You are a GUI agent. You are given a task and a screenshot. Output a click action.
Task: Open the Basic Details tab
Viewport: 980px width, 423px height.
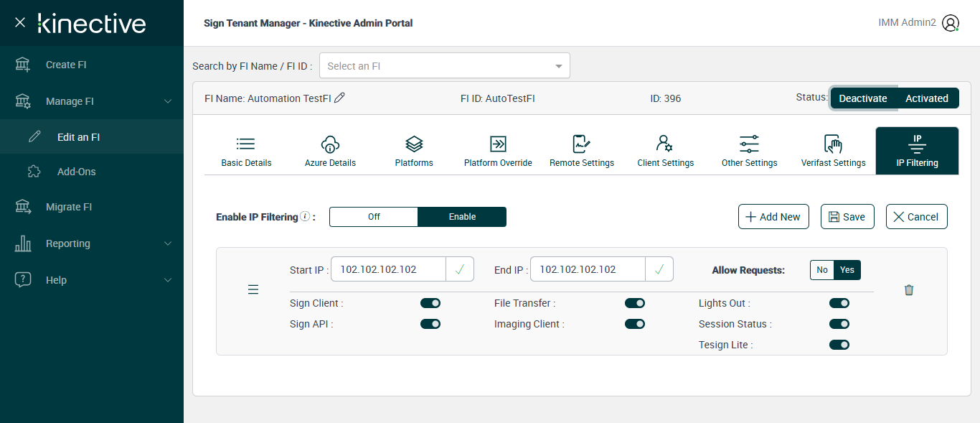click(246, 151)
